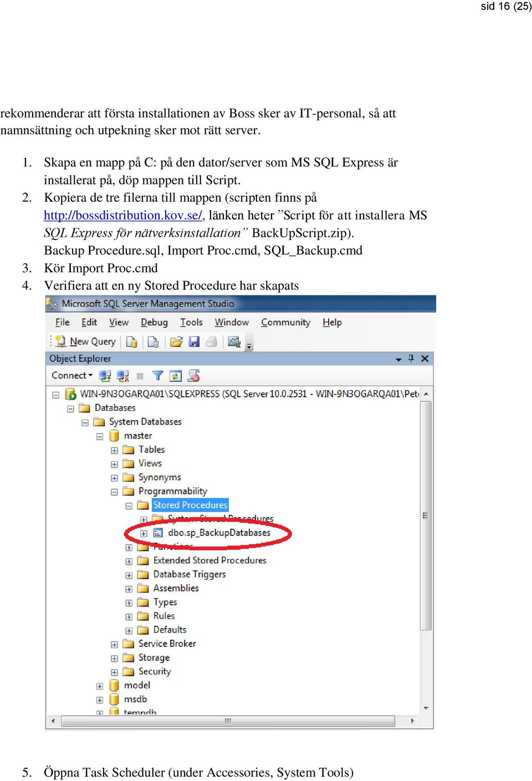Click the Connect Object Explorer icon
Screen dimensions: 532x781
105,376
